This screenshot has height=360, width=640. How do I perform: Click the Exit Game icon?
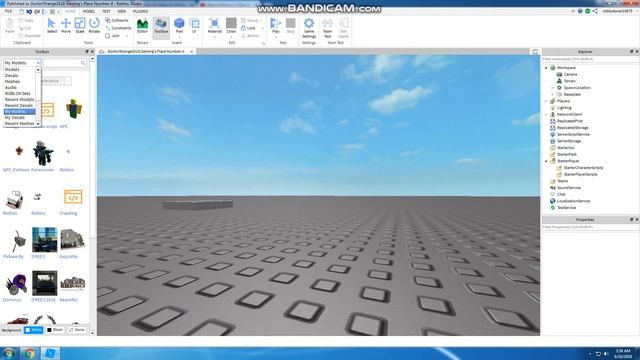pyautogui.click(x=344, y=28)
